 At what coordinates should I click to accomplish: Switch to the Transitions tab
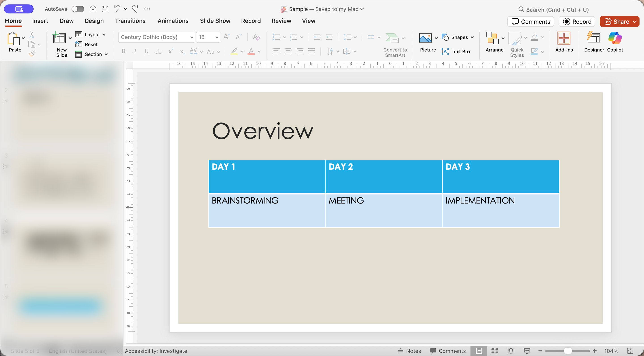130,21
